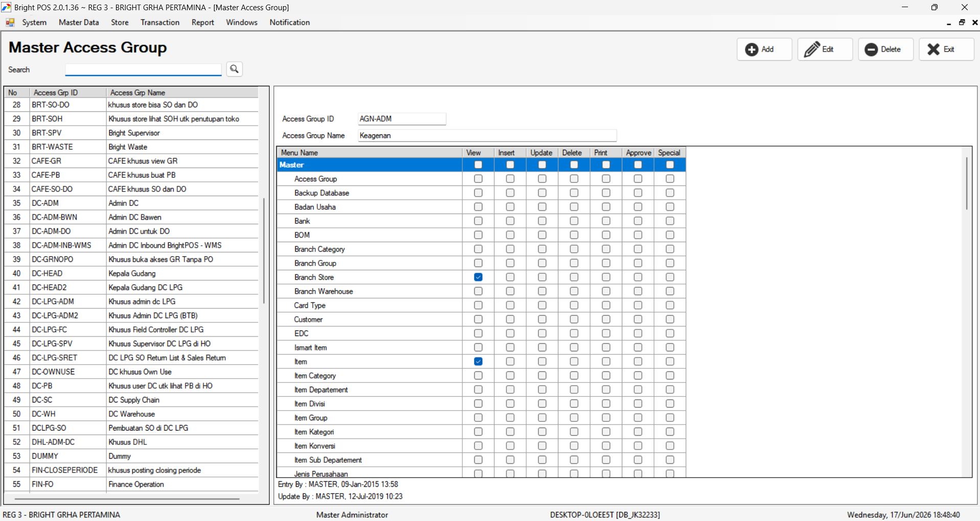Click the Bright POS title bar icon
Screen dimensions: 980x521
coord(6,7)
